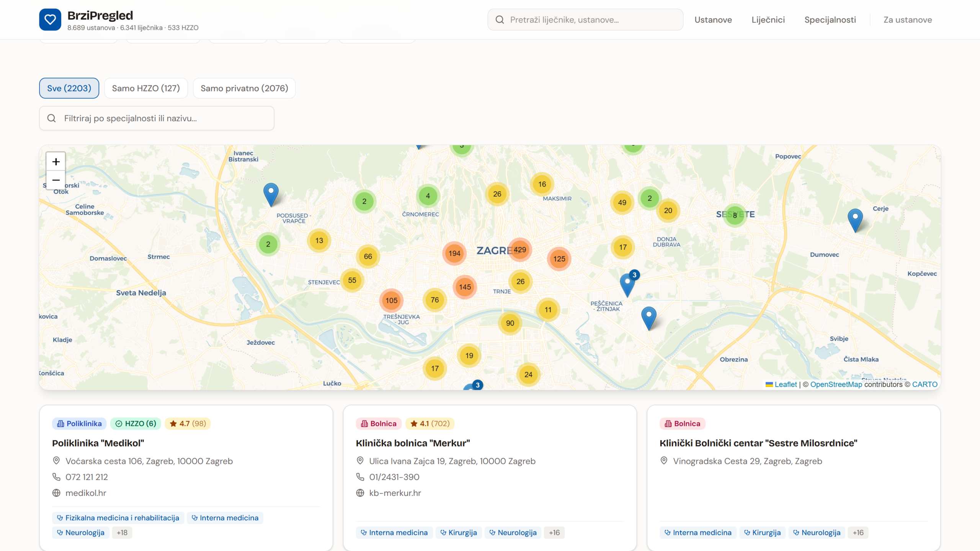Select the Sve (2203) filter

pos(69,88)
